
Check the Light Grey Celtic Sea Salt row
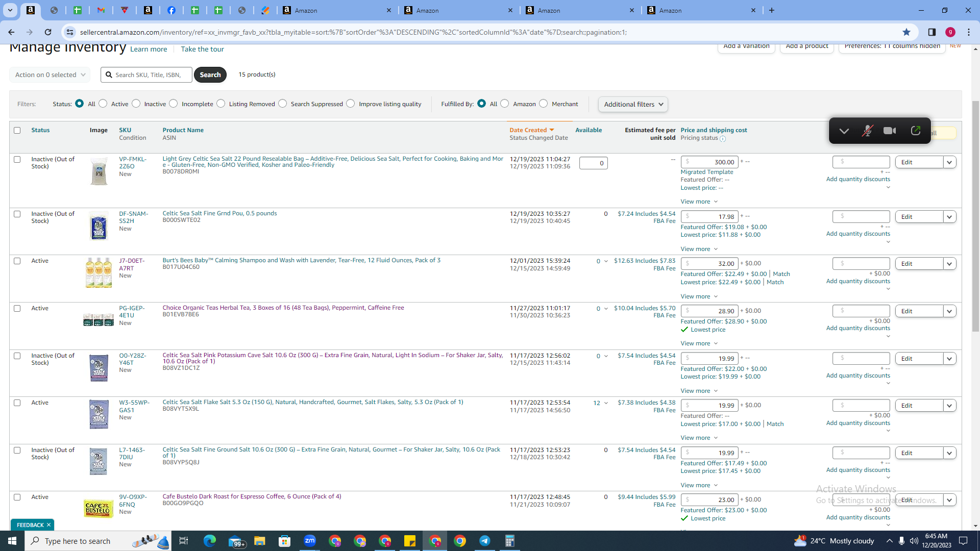click(17, 160)
